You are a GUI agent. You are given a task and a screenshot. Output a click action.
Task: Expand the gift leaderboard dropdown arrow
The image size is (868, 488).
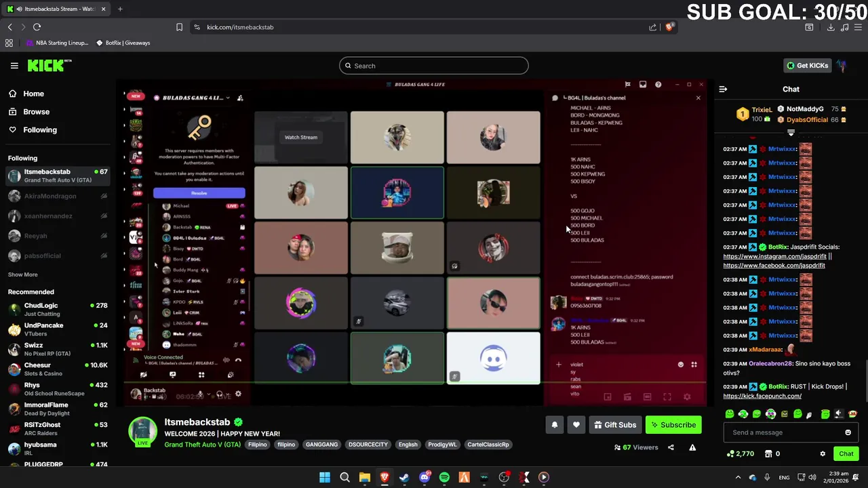(x=791, y=133)
